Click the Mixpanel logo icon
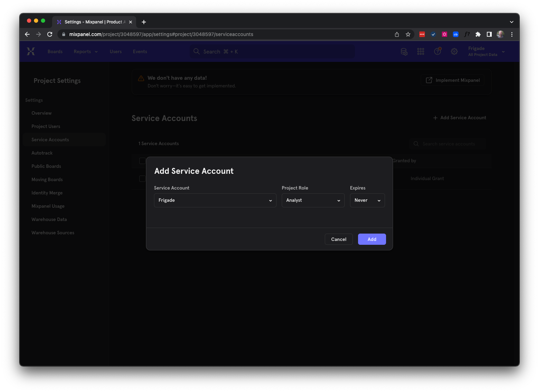The width and height of the screenshot is (539, 392). pyautogui.click(x=31, y=51)
